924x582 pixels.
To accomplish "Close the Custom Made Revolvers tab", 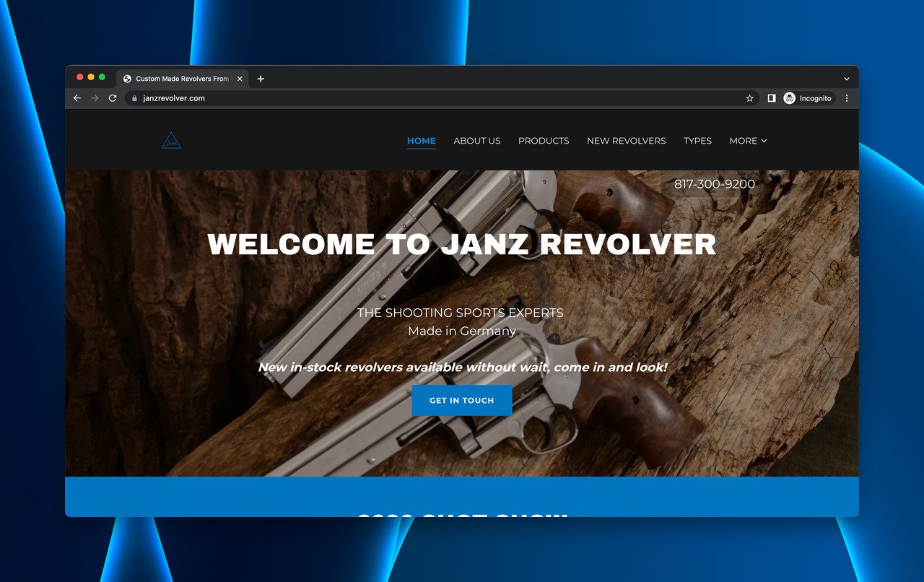I will tap(239, 79).
